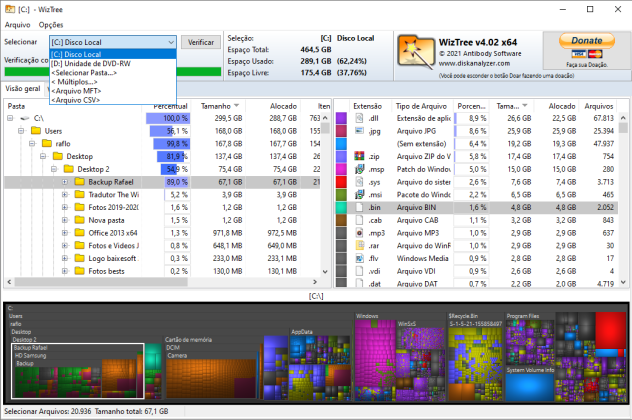Click the Fotos bests folder icon
Image resolution: width=632 pixels, height=420 pixels.
click(80, 271)
